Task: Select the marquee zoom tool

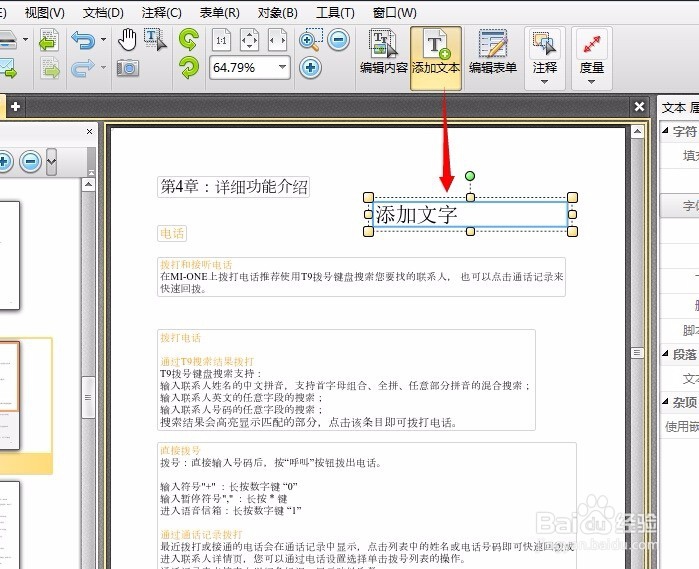Action: click(x=311, y=40)
